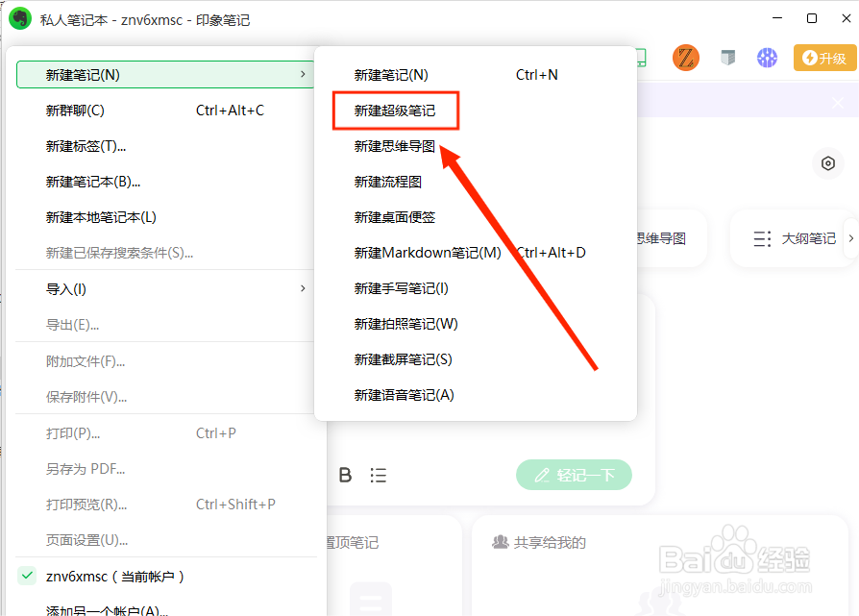
Task: Select 新建本地笔记本(L) menu entry
Action: (165, 217)
